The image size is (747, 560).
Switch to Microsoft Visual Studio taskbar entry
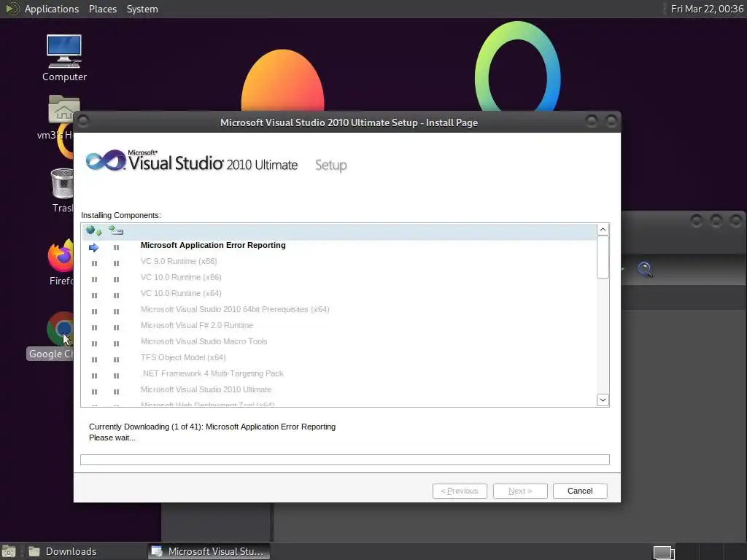208,551
